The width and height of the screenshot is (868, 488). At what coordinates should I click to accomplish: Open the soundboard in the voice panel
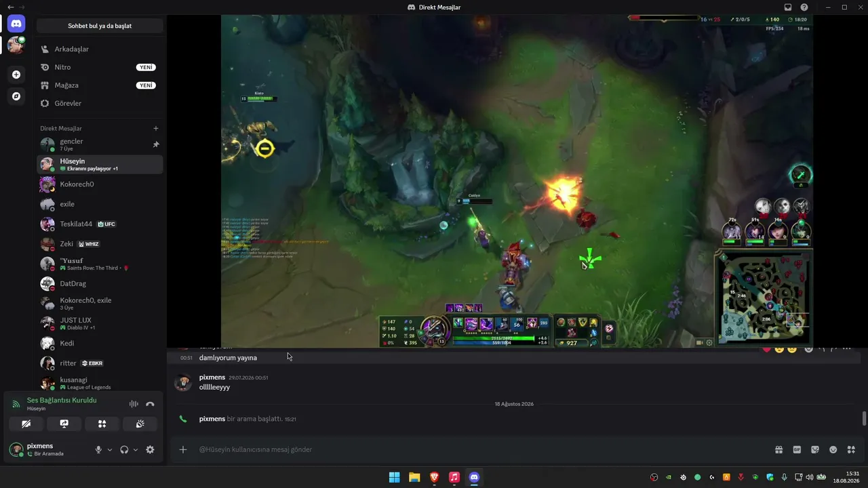pyautogui.click(x=140, y=424)
